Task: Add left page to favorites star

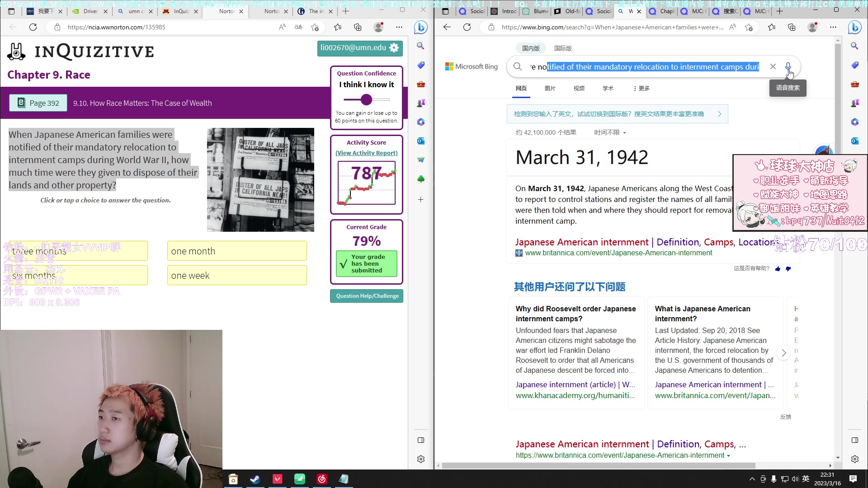Action: pyautogui.click(x=315, y=27)
